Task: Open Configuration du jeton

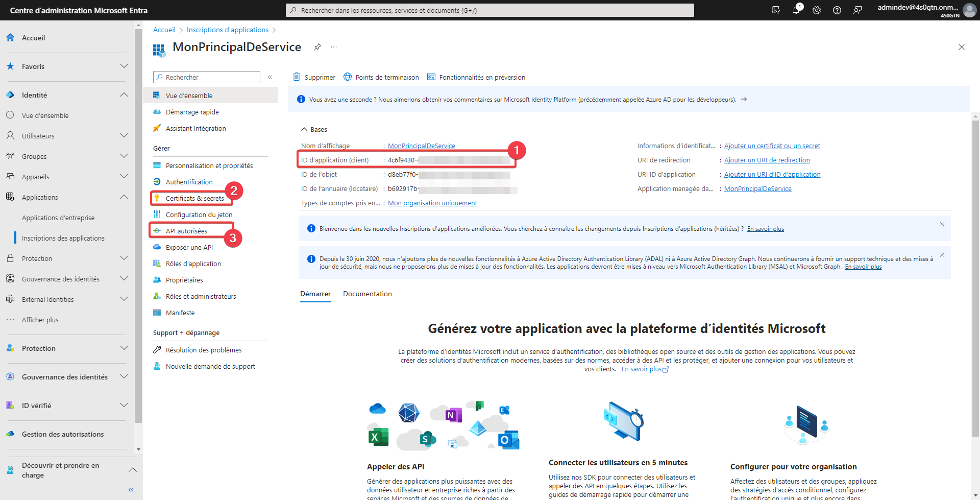Action: click(x=199, y=215)
